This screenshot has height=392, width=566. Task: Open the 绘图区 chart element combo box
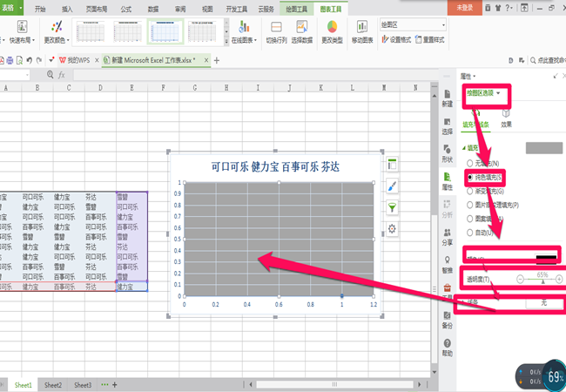pyautogui.click(x=413, y=25)
